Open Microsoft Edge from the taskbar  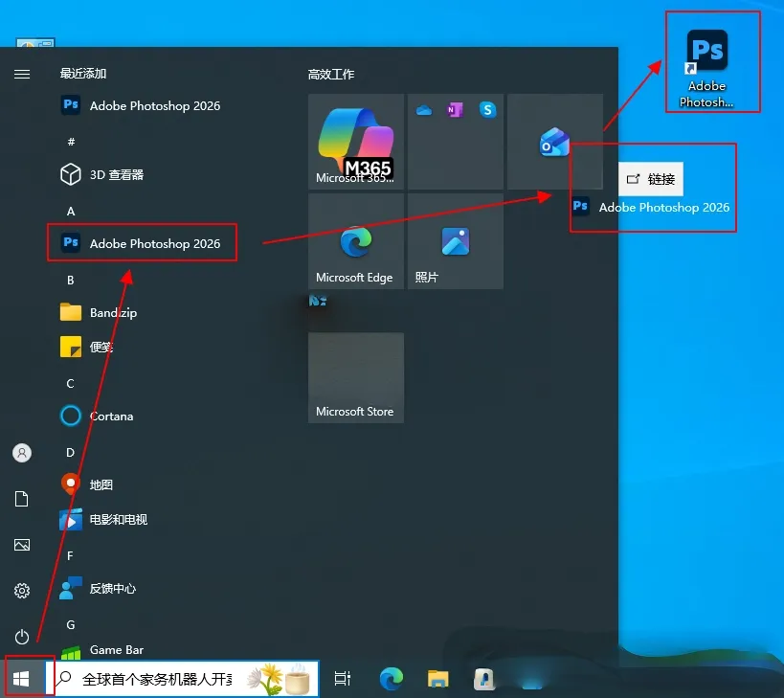tap(392, 679)
